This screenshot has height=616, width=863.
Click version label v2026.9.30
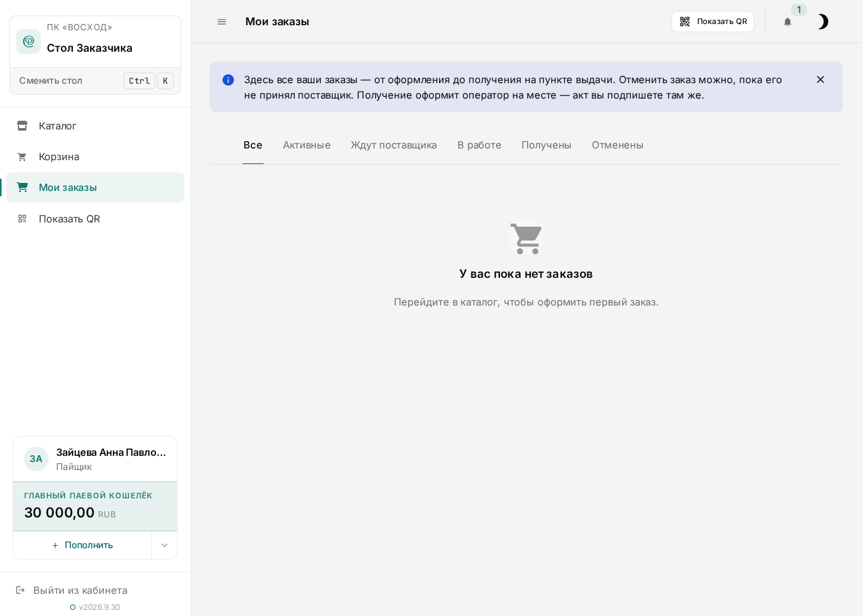(99, 607)
